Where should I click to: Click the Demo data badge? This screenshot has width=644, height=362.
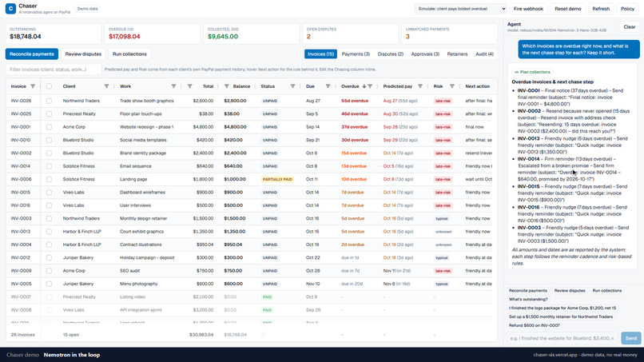click(87, 9)
